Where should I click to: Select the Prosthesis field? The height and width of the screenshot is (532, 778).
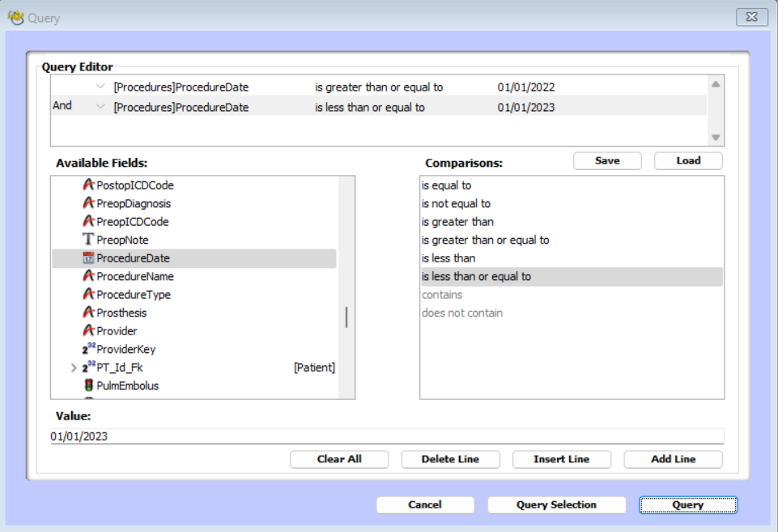tap(194, 313)
